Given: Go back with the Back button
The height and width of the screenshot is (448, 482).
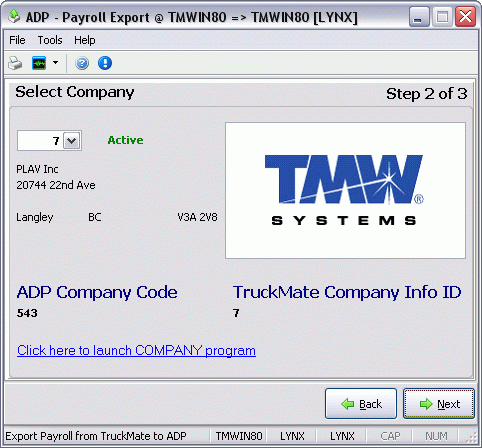Looking at the screenshot, I should click(x=361, y=404).
